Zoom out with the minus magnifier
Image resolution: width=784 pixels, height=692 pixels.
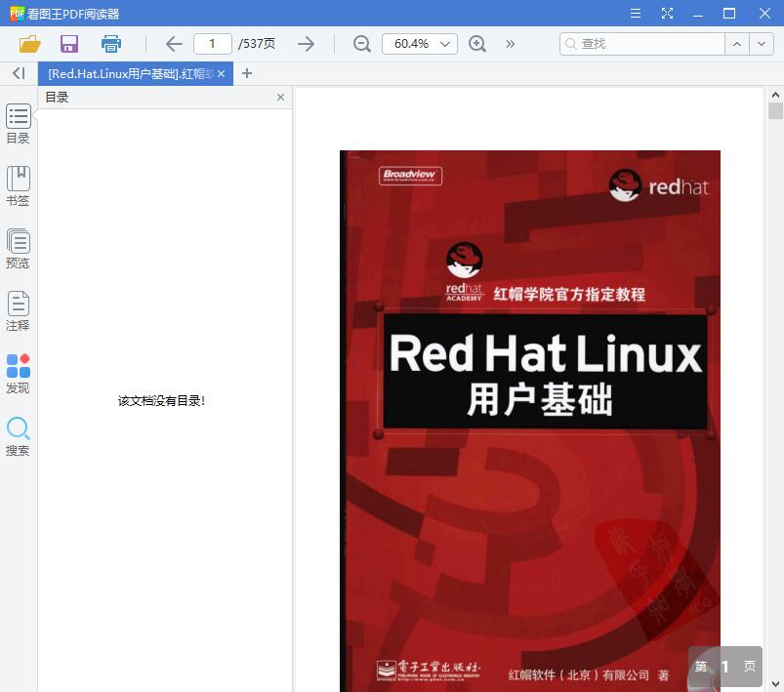pos(361,44)
